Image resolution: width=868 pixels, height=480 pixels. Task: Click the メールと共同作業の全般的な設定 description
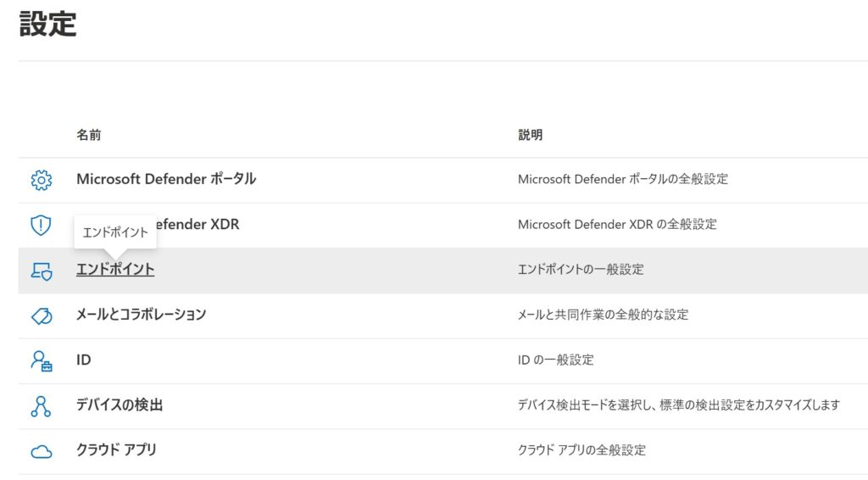pyautogui.click(x=603, y=315)
